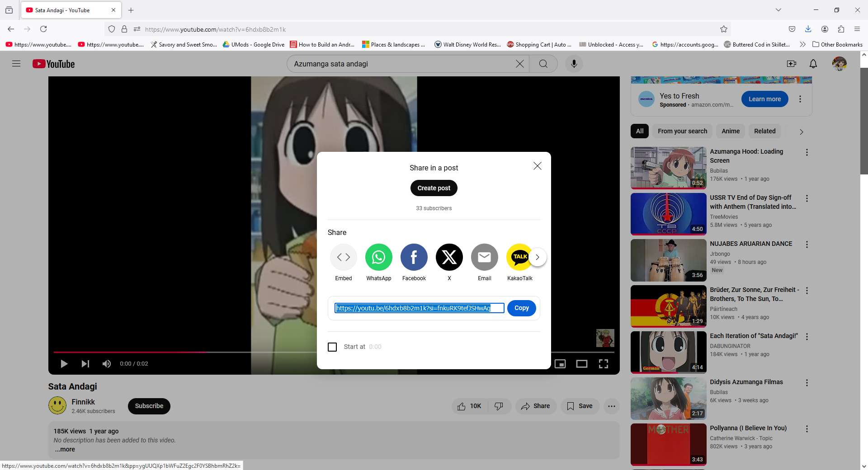
Task: Open the Create video menu
Action: [792, 64]
